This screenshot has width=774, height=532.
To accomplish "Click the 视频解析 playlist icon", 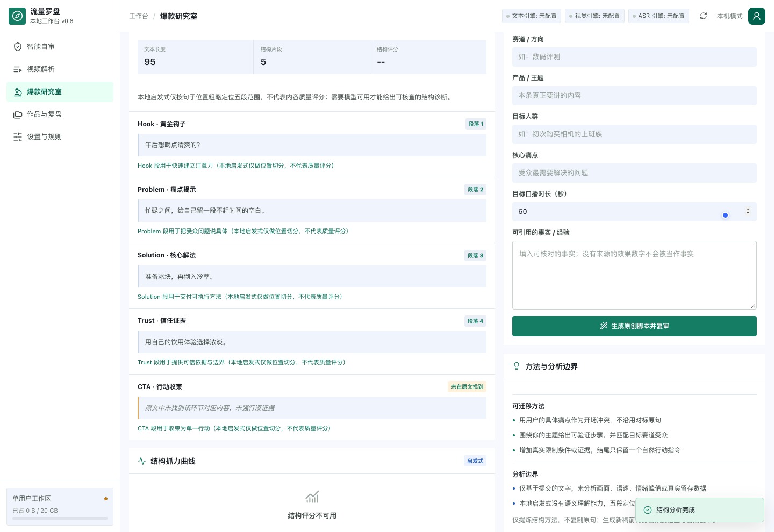I will [x=18, y=69].
